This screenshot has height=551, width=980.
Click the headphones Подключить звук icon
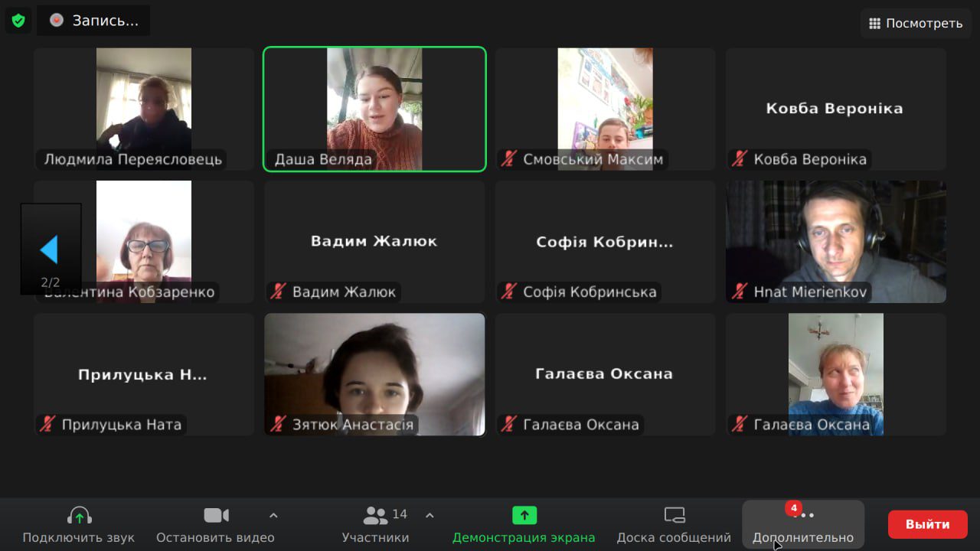(79, 516)
